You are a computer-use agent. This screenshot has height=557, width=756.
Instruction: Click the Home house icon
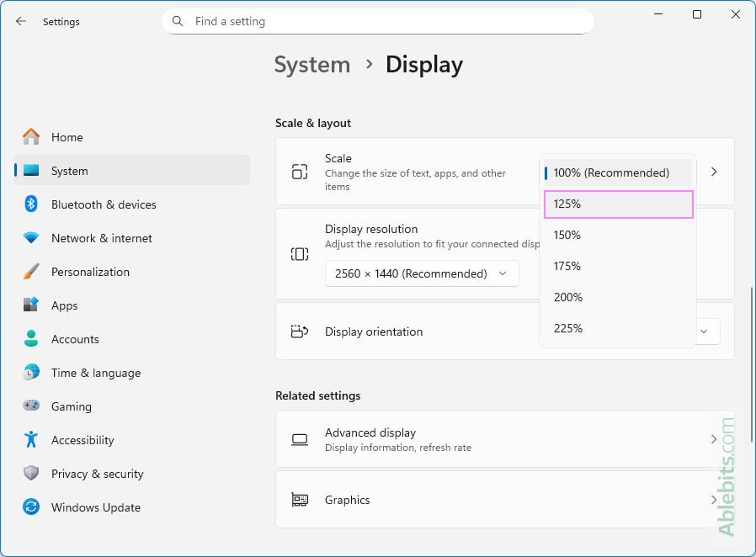tap(31, 137)
